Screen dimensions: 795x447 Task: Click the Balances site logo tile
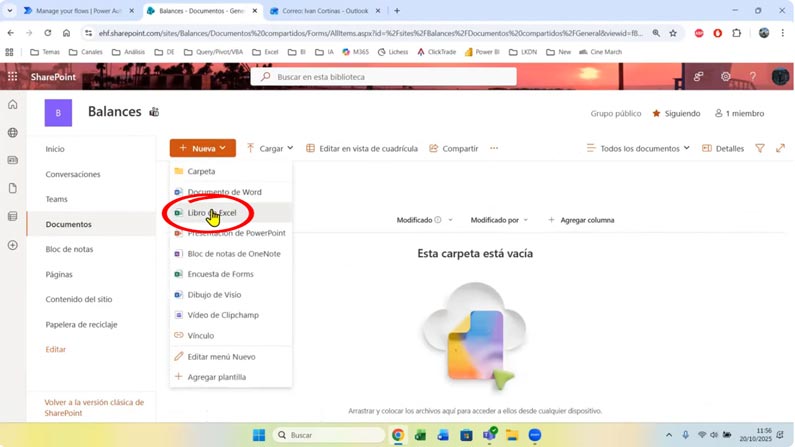[58, 113]
